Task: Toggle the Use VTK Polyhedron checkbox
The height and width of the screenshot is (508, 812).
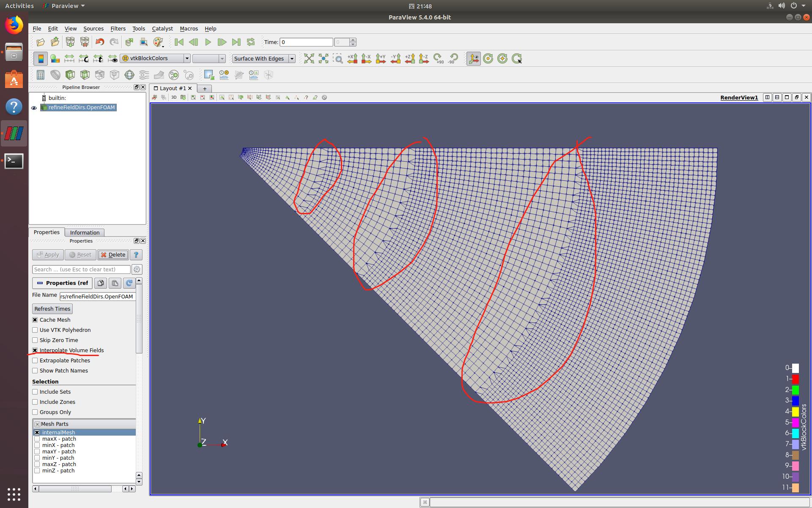Action: [x=35, y=330]
